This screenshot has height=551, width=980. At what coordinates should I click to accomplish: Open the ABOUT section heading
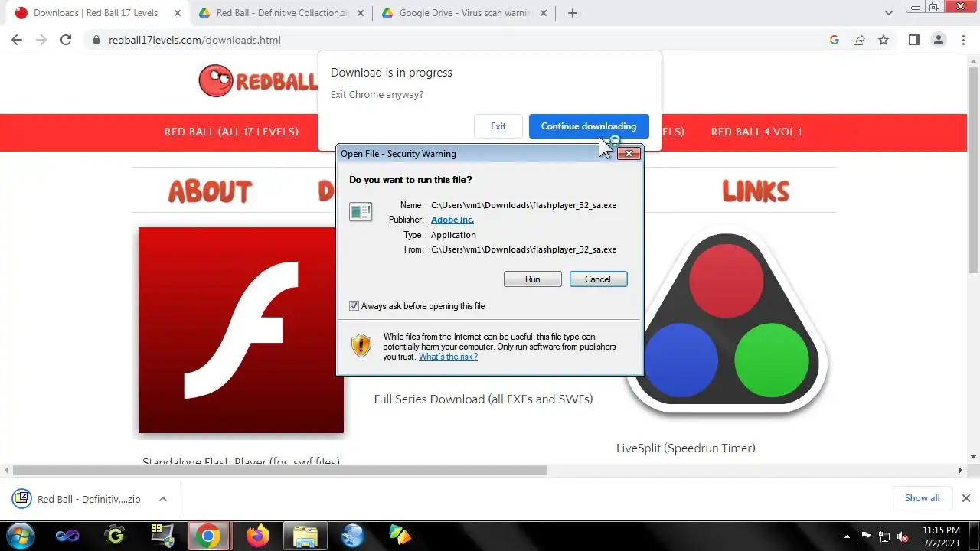point(210,191)
